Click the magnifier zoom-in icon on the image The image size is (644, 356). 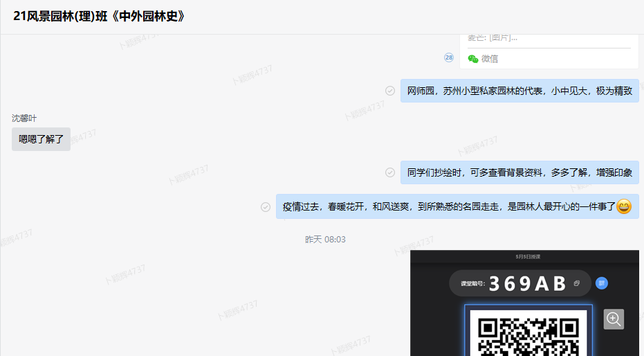(x=614, y=319)
